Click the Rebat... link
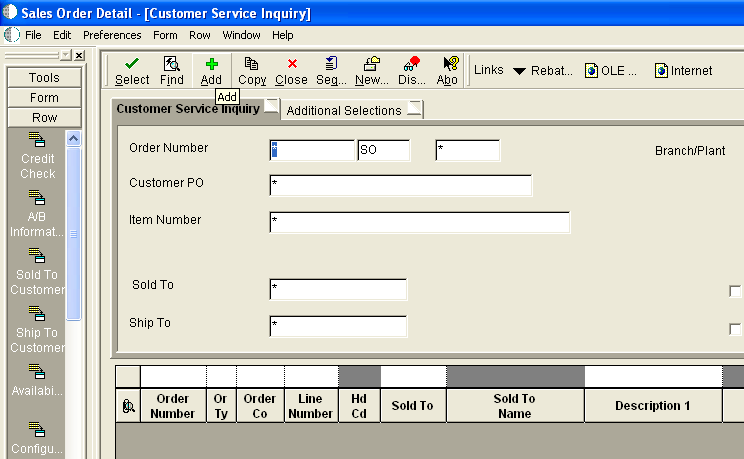This screenshot has height=459, width=744. [551, 71]
